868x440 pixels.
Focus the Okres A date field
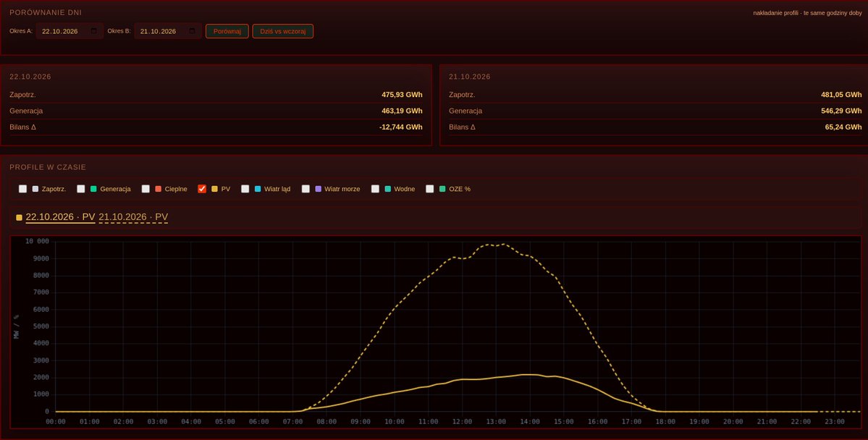[69, 31]
